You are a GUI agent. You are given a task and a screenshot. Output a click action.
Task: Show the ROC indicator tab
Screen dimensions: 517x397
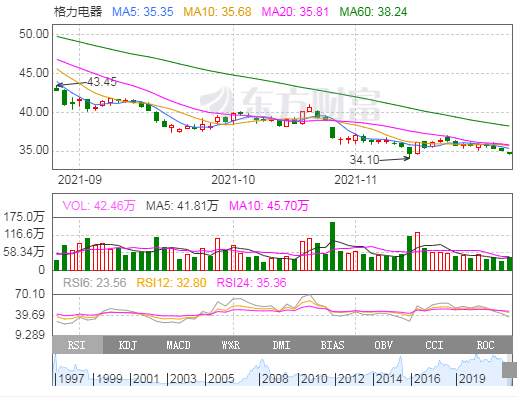click(x=486, y=345)
